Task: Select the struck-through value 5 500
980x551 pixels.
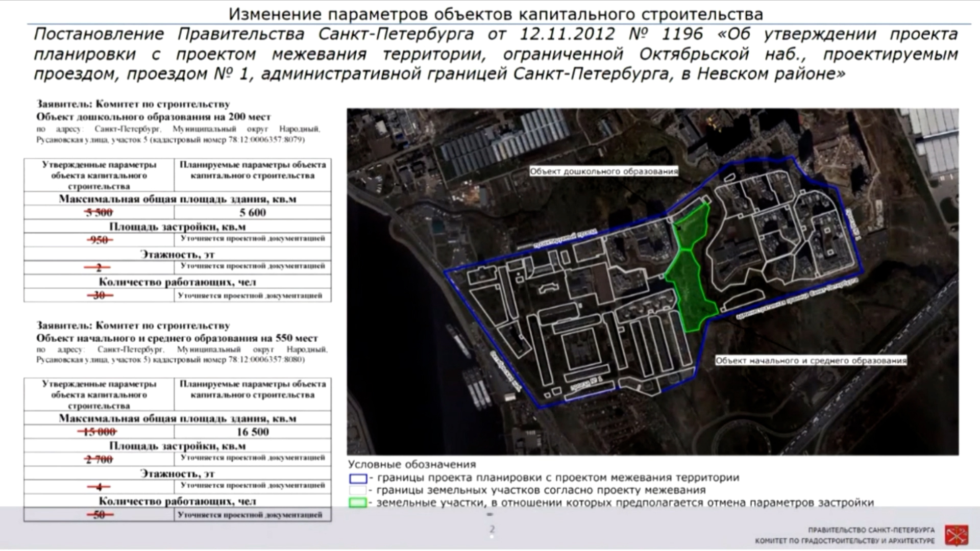Action: point(99,213)
